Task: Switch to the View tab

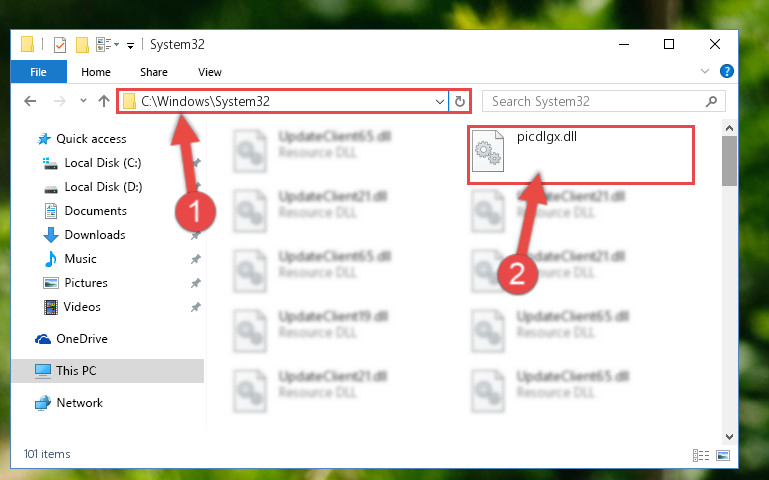Action: (210, 72)
